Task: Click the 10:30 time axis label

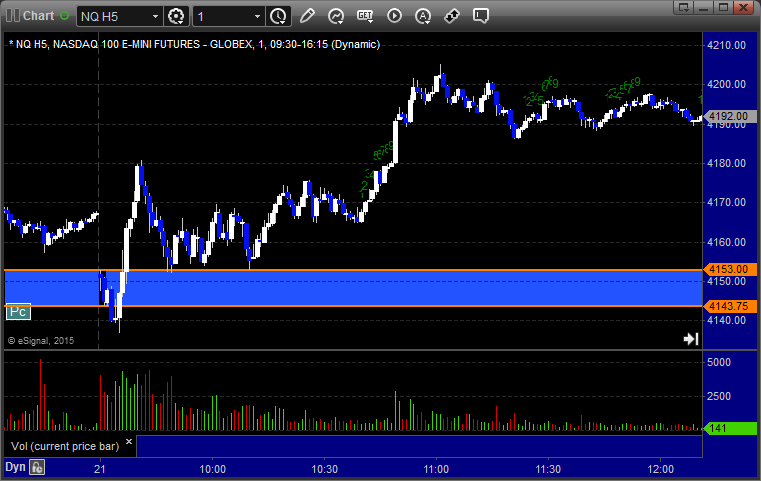Action: pos(324,469)
